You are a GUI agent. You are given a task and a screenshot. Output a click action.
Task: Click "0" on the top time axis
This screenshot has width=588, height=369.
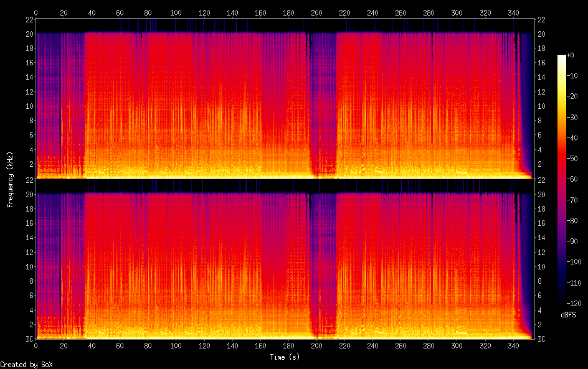(36, 12)
